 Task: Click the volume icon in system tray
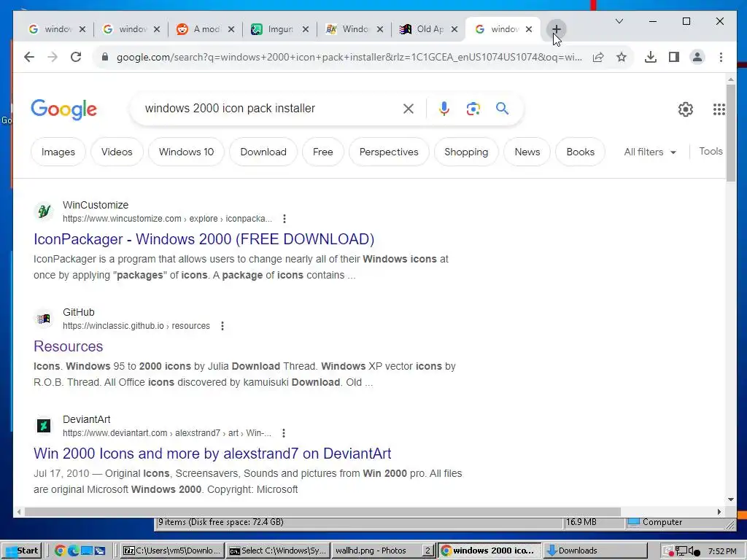point(694,551)
